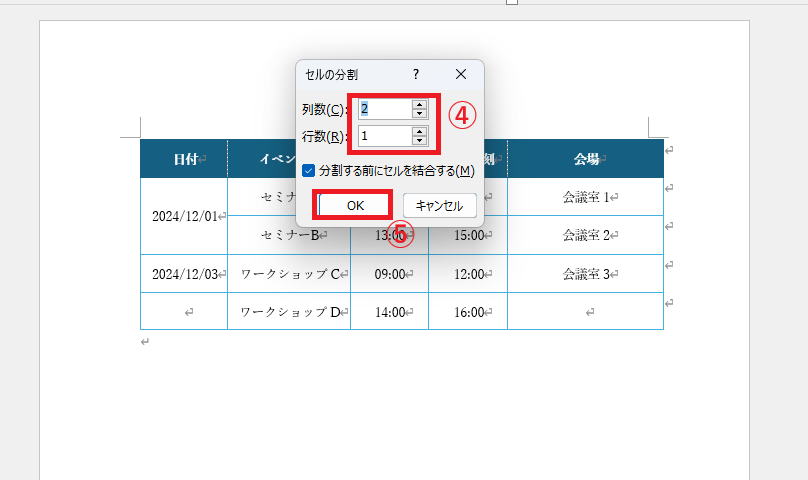Decrease 行数 with the down arrow
808x480 pixels.
coord(419,141)
